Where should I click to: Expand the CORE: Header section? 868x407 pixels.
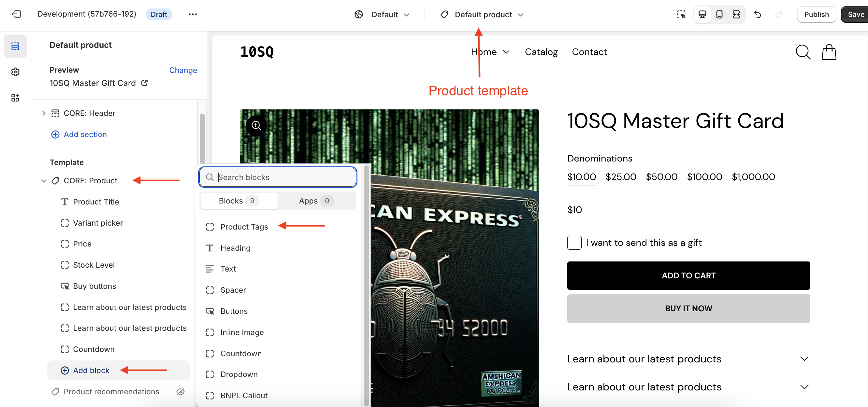coord(43,113)
